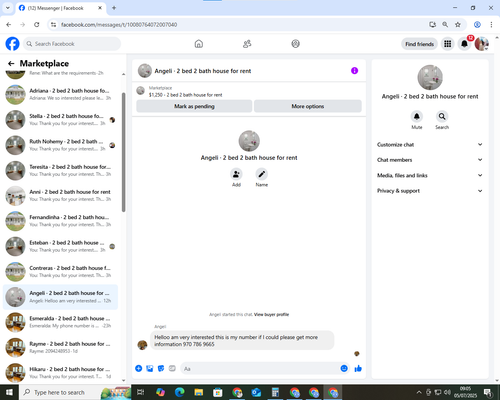This screenshot has width=500, height=400.
Task: Open the taskbar clock and date
Action: (465, 392)
